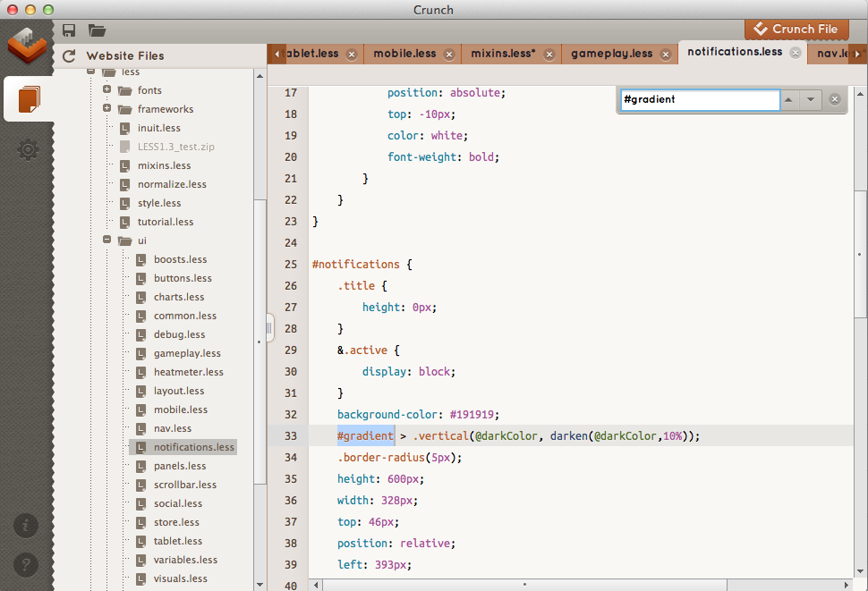Viewport: 868px width, 591px height.
Task: Expand the frameworks folder
Action: pyautogui.click(x=108, y=108)
